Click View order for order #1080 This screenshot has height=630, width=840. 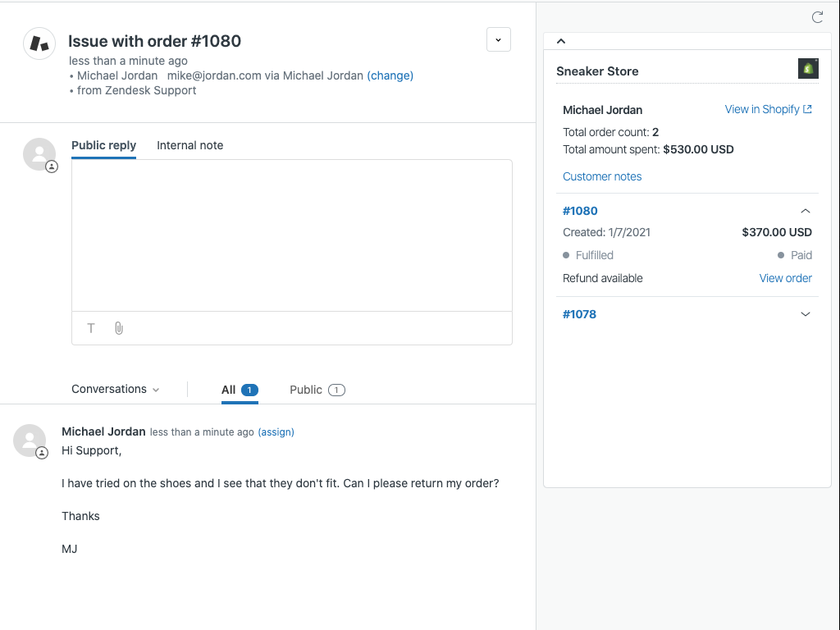pos(785,278)
